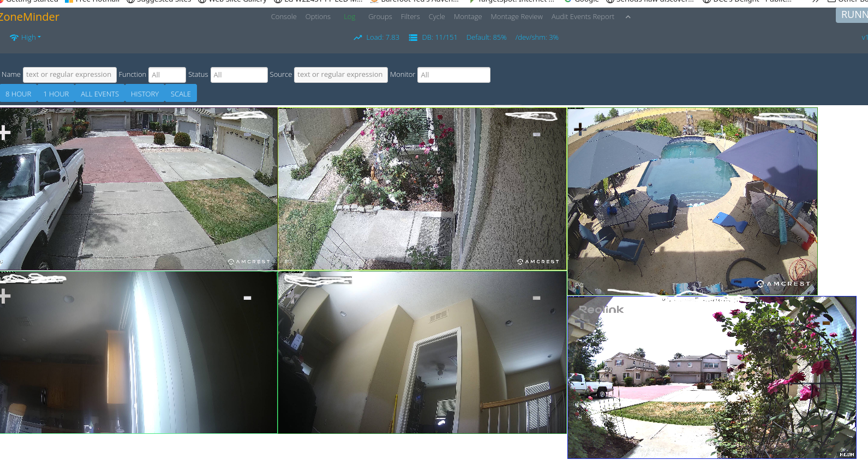Open the Montage Review menu item
The image size is (868, 460).
516,17
